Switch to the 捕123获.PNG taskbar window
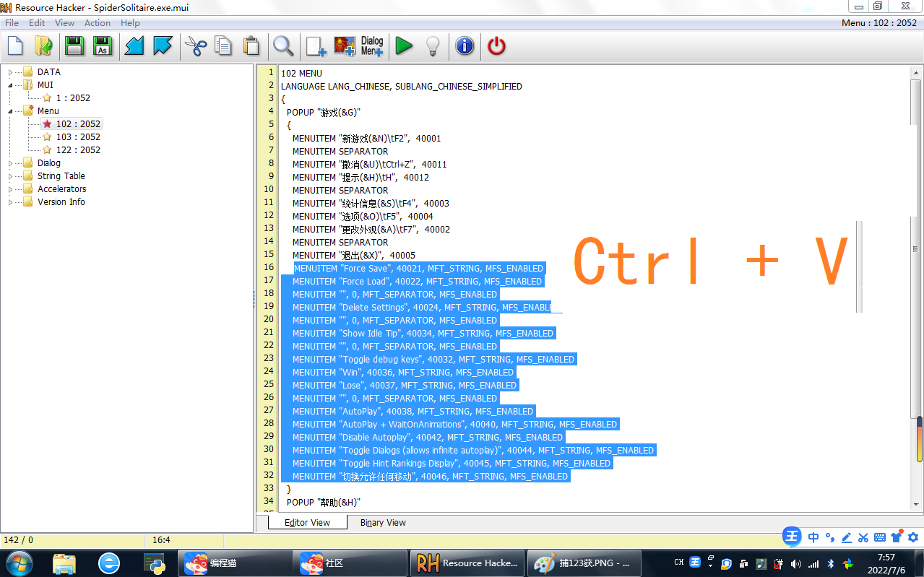 (x=584, y=563)
